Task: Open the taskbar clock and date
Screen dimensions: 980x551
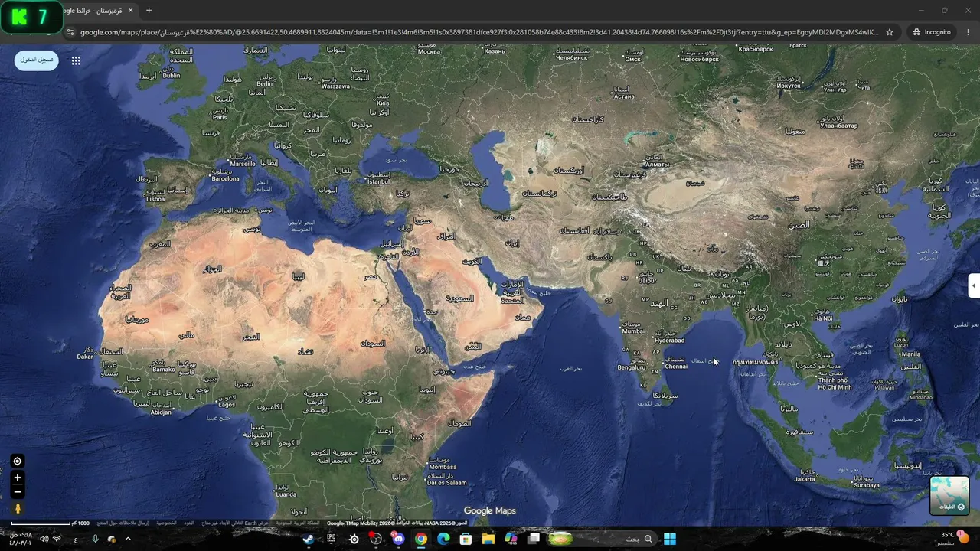Action: pyautogui.click(x=20, y=539)
